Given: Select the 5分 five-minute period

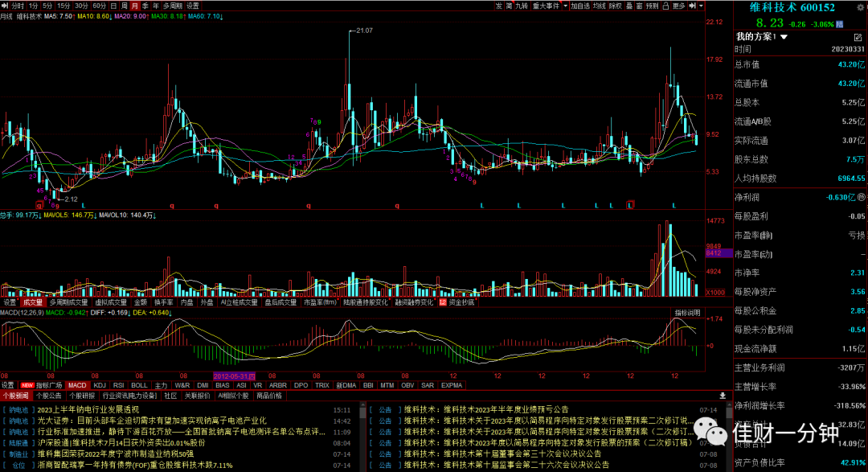Looking at the screenshot, I should pos(47,6).
